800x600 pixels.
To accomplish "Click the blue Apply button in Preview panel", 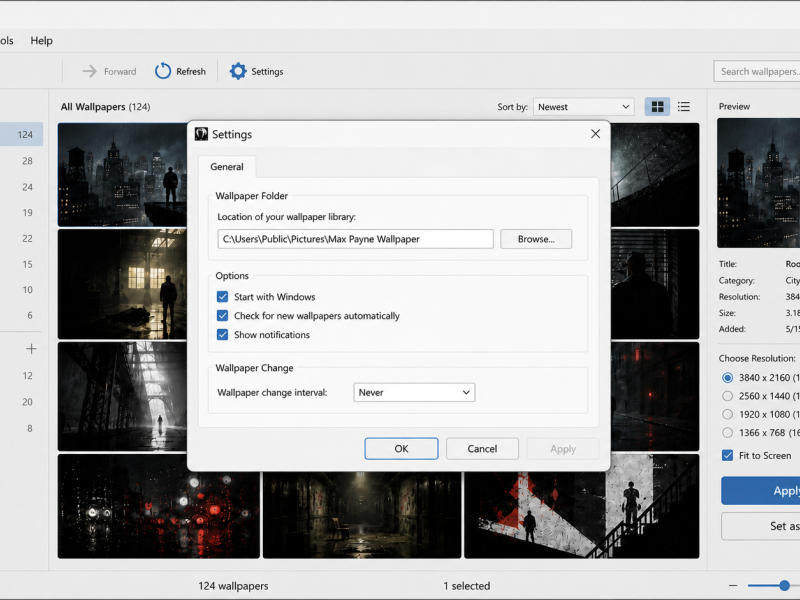I will tap(761, 491).
